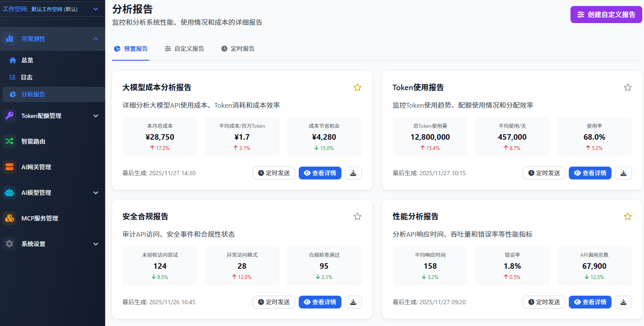Click the AI模型管理 robot icon
This screenshot has height=326, width=644.
pos(9,193)
